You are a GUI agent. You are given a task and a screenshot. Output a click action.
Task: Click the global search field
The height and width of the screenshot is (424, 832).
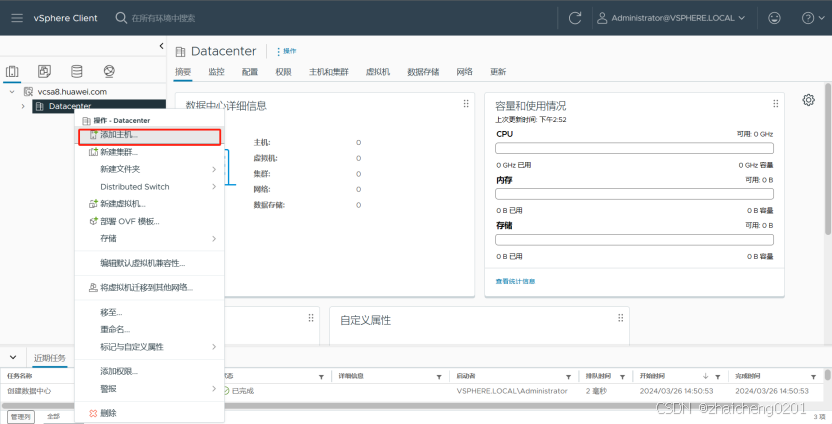pyautogui.click(x=163, y=18)
